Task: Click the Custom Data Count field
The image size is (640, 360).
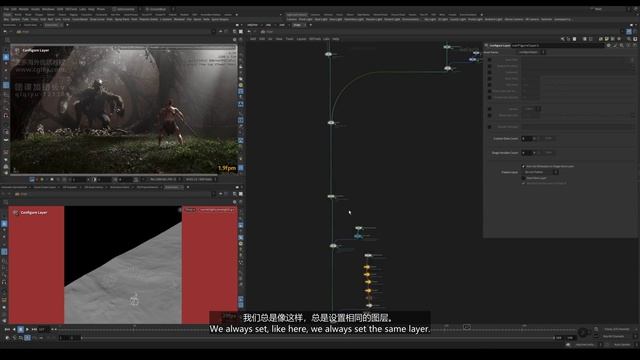Action: [x=528, y=139]
